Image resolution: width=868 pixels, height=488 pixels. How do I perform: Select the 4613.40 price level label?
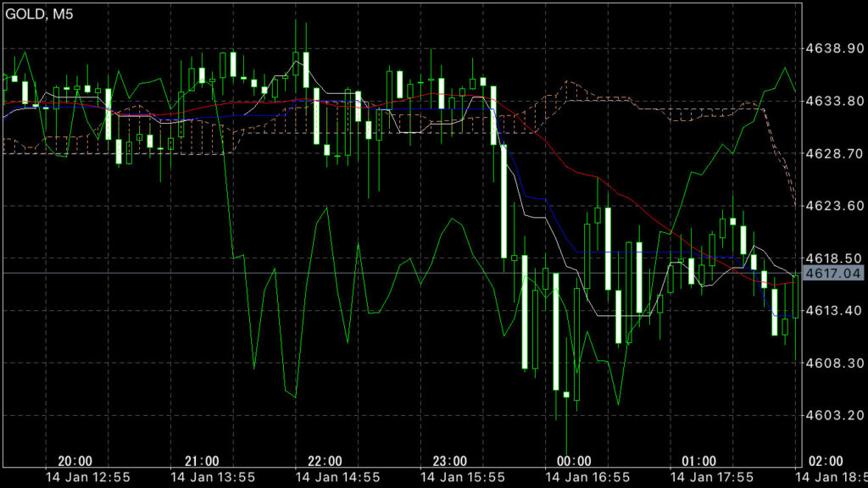pyautogui.click(x=832, y=311)
